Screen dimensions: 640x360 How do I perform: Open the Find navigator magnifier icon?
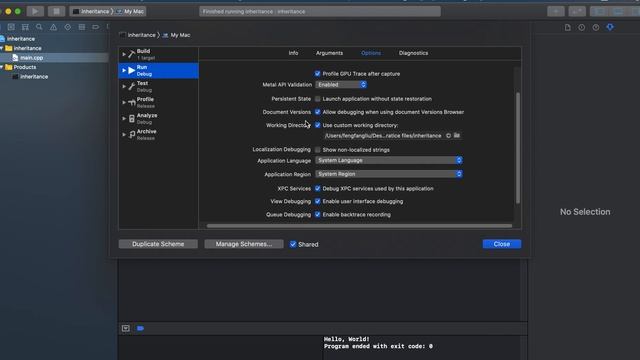pyautogui.click(x=39, y=27)
